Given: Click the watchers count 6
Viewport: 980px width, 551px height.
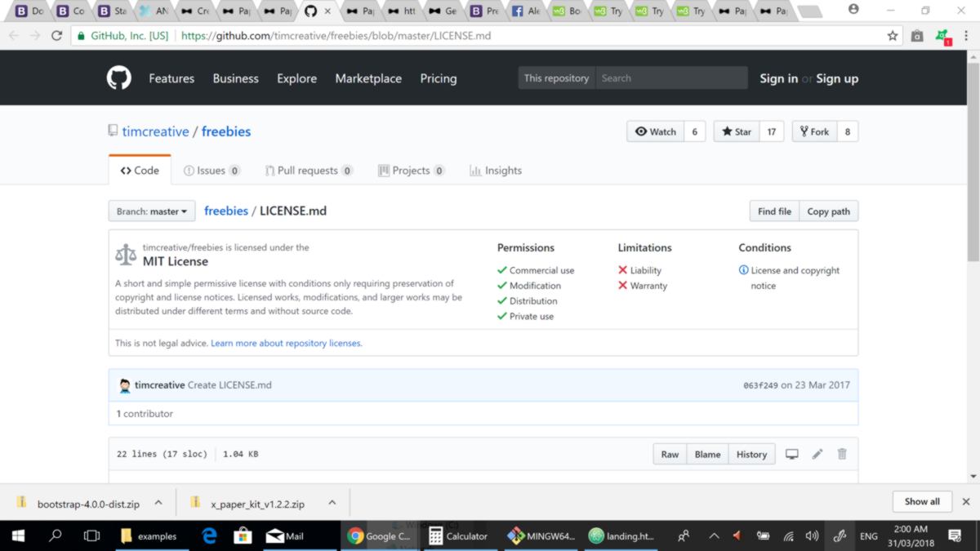Looking at the screenshot, I should coord(695,131).
